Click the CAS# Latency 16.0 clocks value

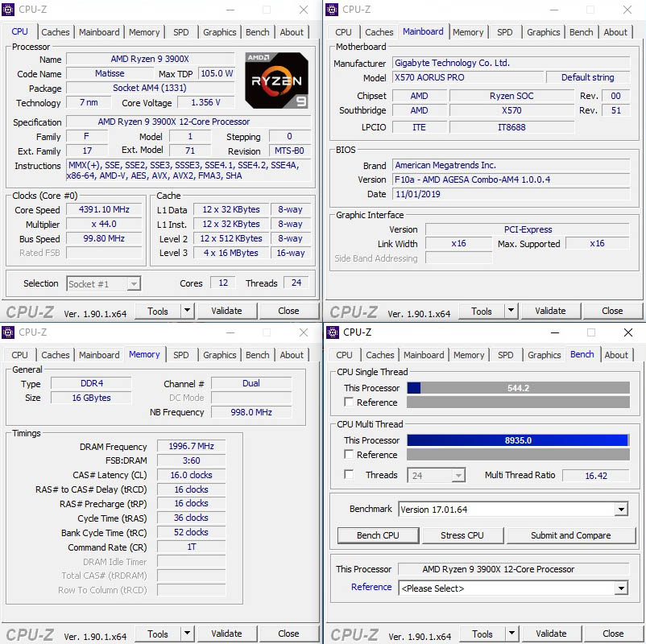click(191, 475)
